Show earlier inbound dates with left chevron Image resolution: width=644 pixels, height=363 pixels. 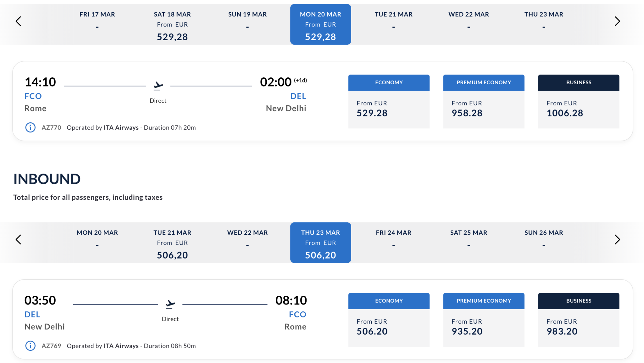(x=19, y=240)
